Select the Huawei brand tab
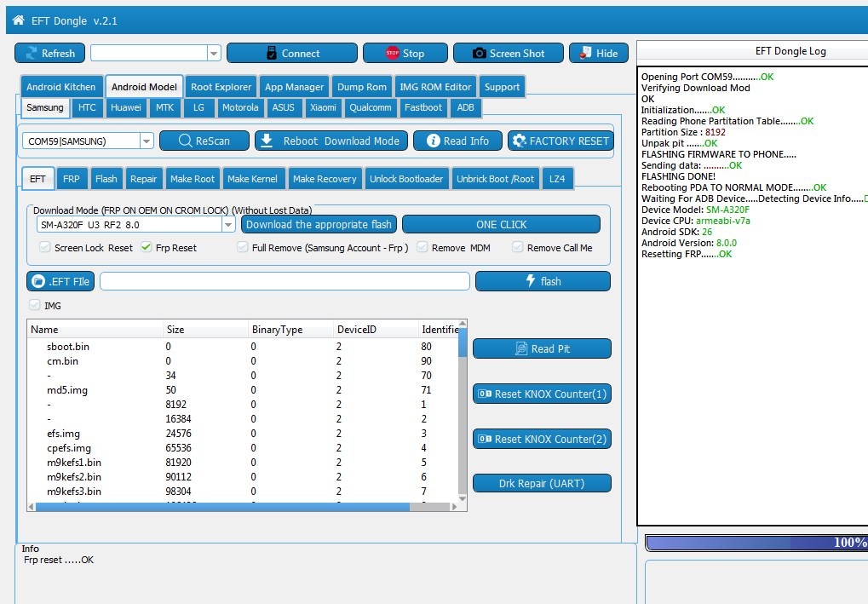Screen dimensions: 868x604 pos(126,107)
